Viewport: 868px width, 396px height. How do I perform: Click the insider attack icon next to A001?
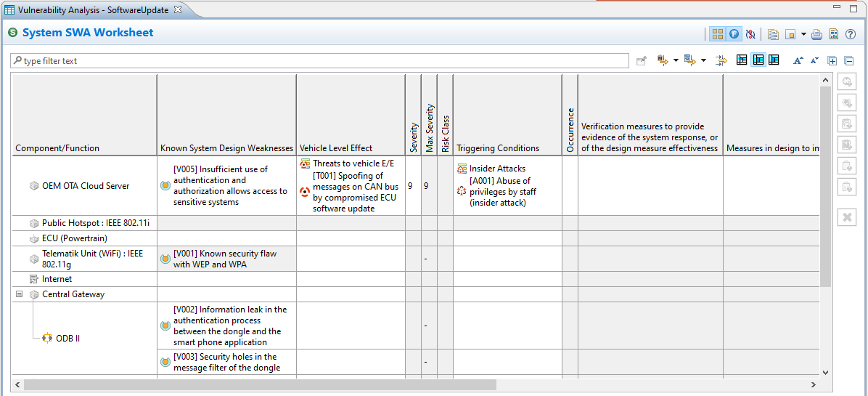462,191
